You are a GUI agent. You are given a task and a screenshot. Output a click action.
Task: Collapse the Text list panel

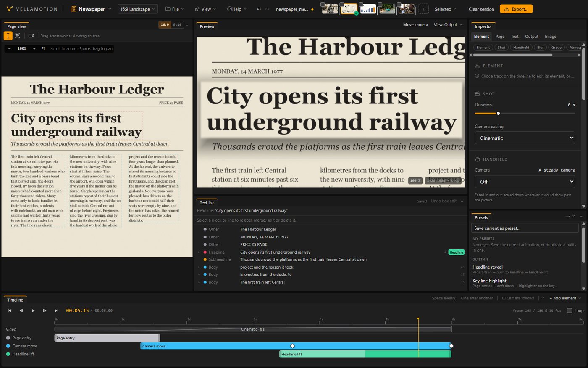(462, 201)
